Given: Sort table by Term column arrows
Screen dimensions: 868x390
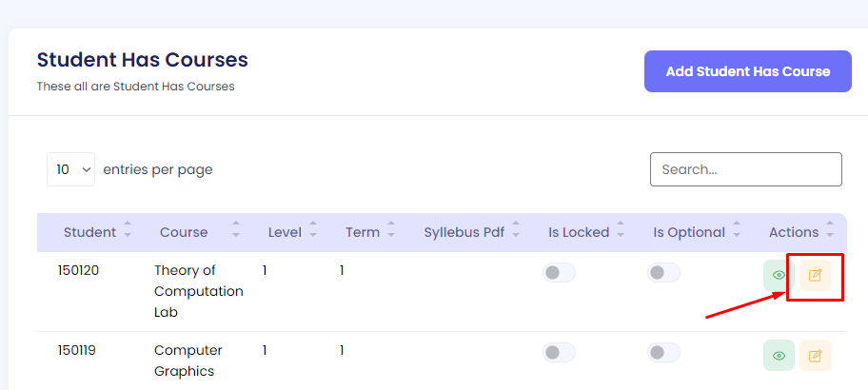Looking at the screenshot, I should (x=394, y=232).
